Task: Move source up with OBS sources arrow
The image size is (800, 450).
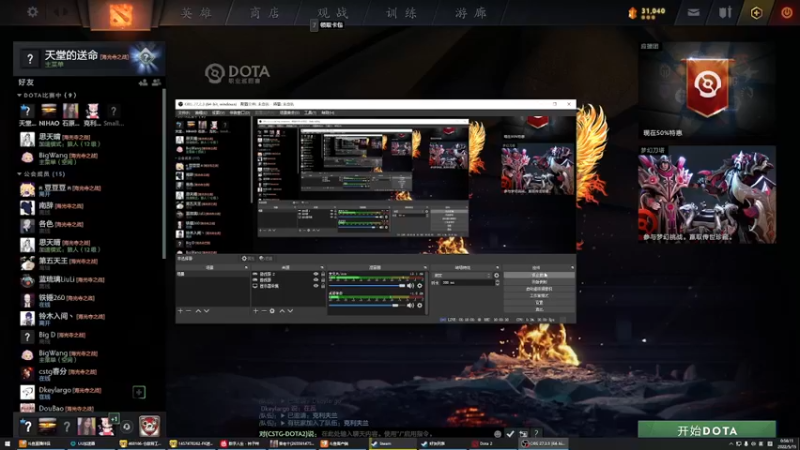Action: 282,311
